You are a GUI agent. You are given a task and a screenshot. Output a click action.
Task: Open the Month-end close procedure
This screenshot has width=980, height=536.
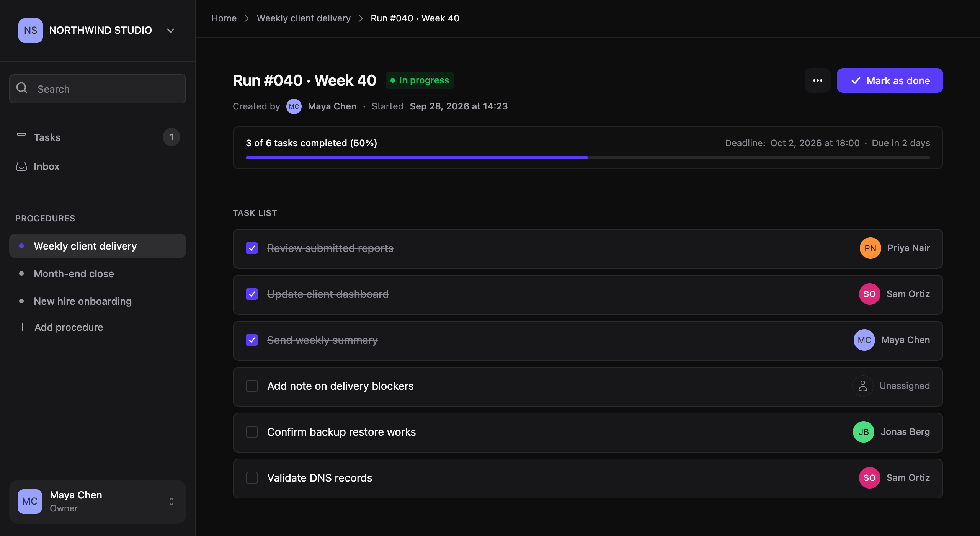[98, 273]
